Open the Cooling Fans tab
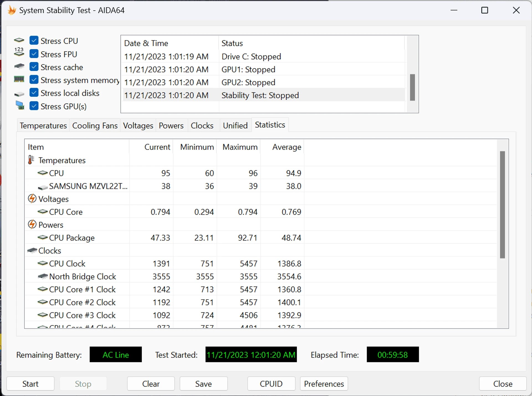The image size is (532, 396). tap(95, 126)
